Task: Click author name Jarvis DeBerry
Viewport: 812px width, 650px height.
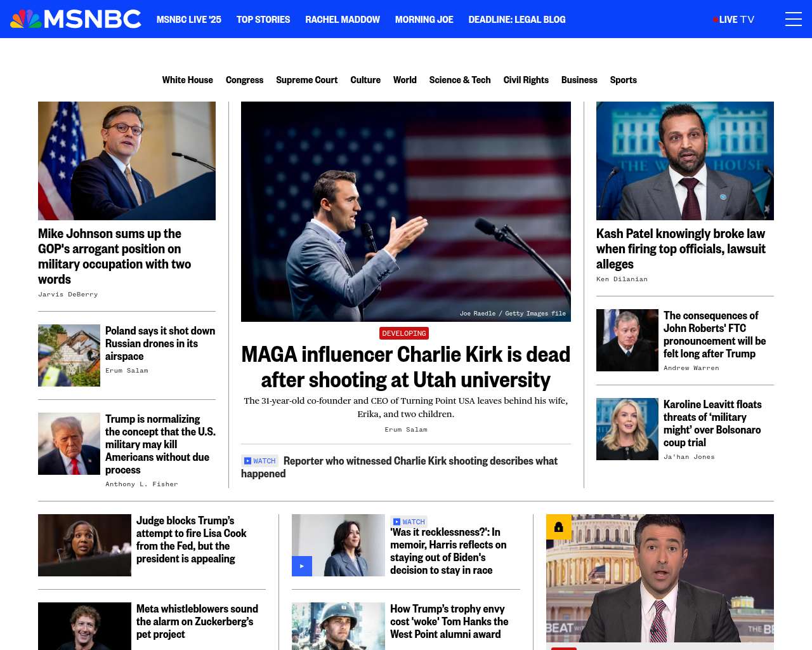Action: 68,295
